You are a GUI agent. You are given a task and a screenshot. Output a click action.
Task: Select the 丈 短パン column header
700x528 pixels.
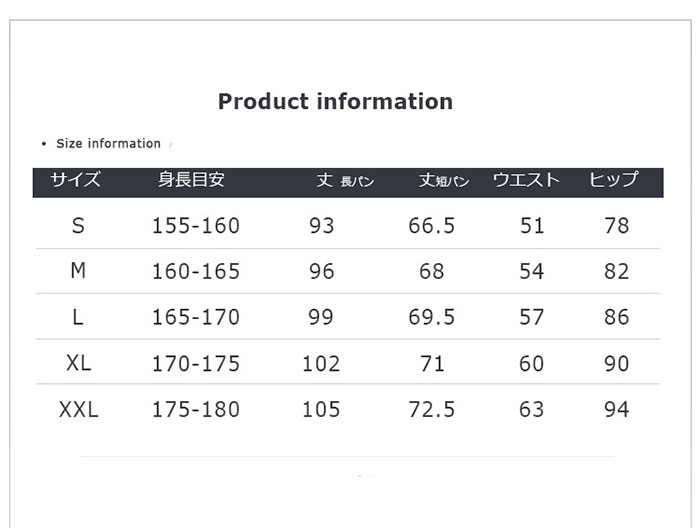point(444,181)
